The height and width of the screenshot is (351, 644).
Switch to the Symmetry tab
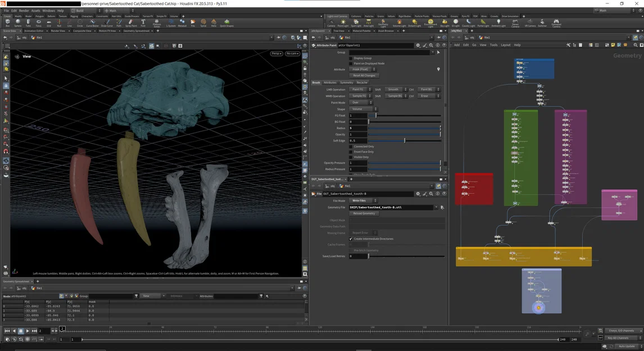click(x=347, y=83)
